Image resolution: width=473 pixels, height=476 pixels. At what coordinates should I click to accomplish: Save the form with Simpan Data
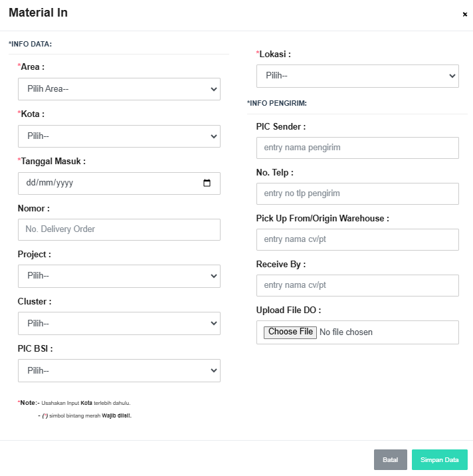[439, 460]
